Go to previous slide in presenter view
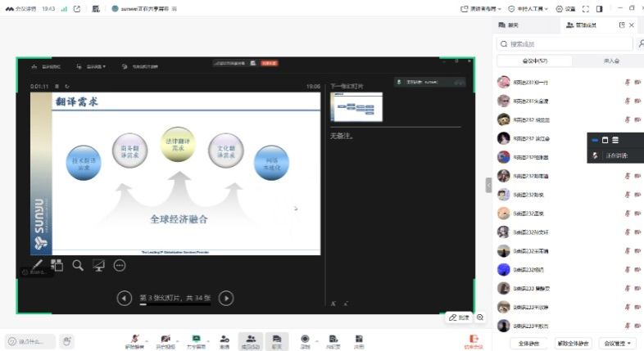 point(124,299)
